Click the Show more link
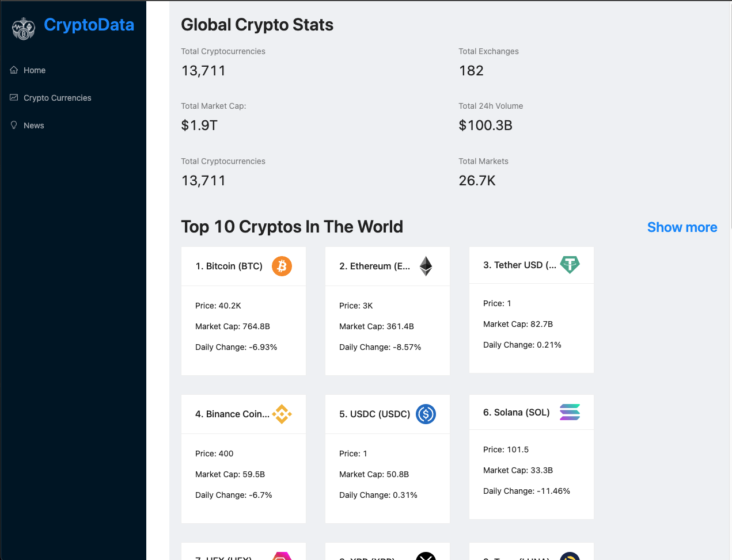The image size is (732, 560). pos(682,227)
